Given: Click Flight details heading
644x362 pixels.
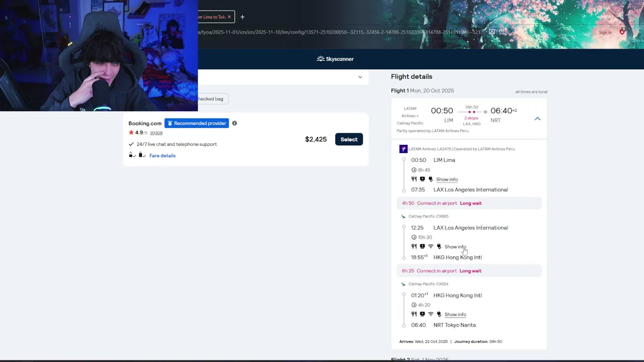Looking at the screenshot, I should click(x=412, y=76).
